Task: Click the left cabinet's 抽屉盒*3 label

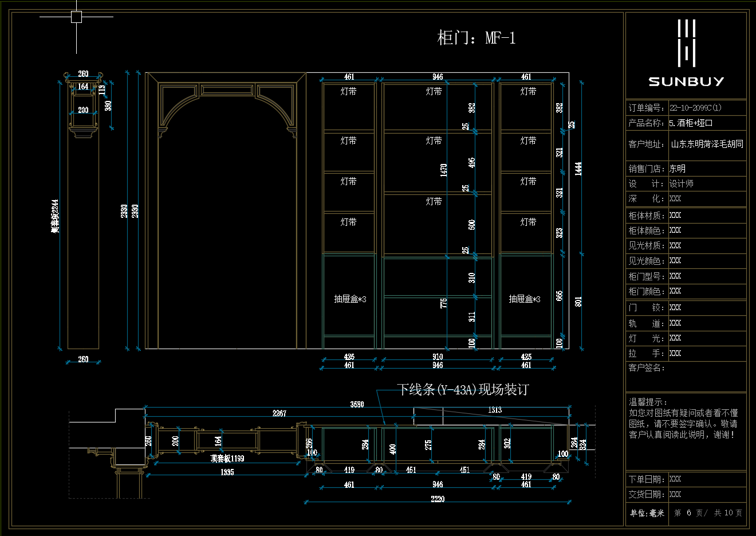Action: point(350,299)
